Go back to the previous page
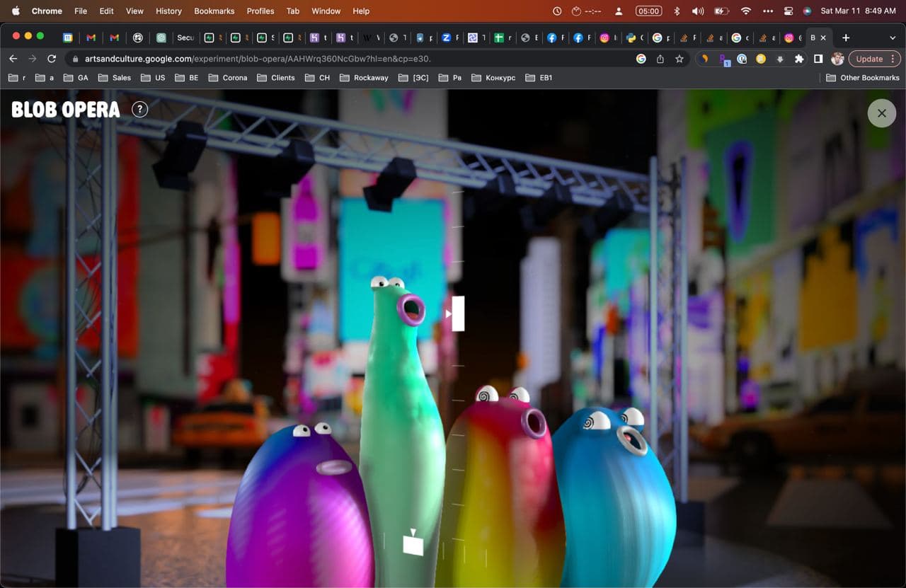 tap(13, 59)
